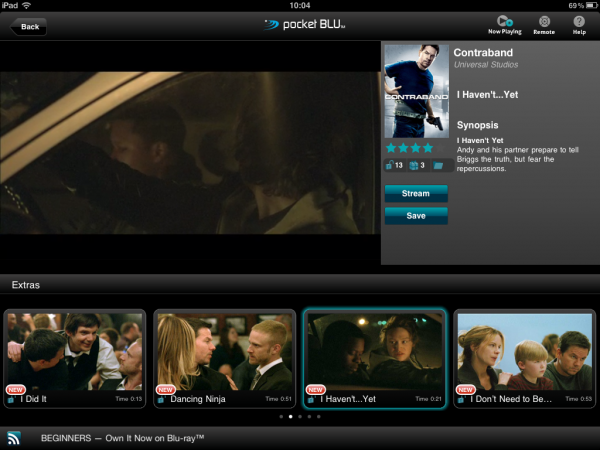The width and height of the screenshot is (600, 450).
Task: Open the Remote control icon
Action: coord(543,24)
